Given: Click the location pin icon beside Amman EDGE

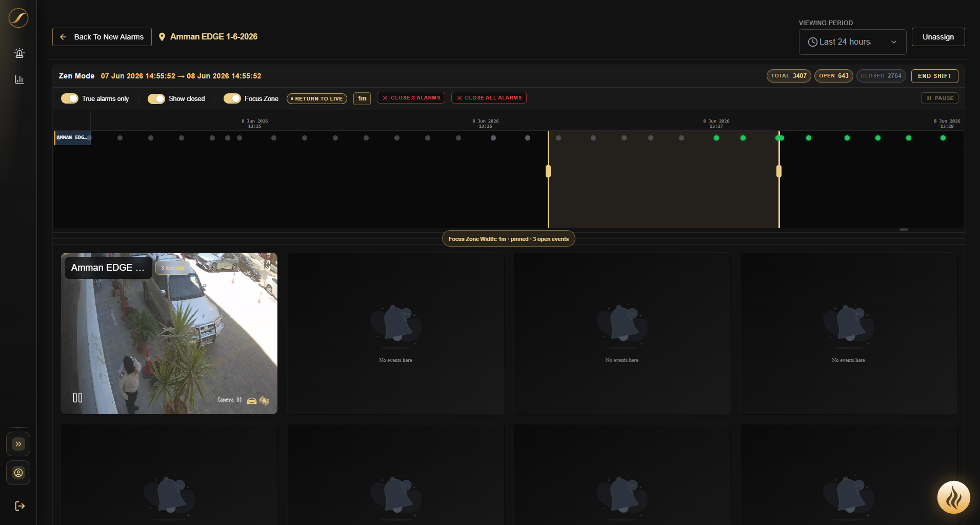Looking at the screenshot, I should 162,37.
